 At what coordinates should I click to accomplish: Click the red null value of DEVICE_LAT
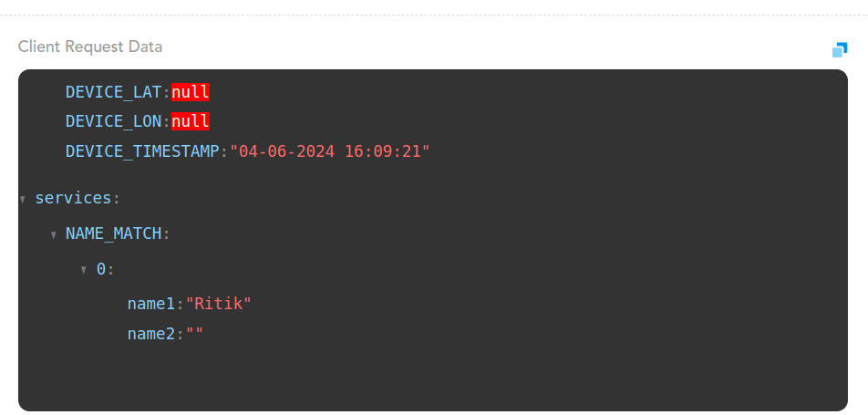191,91
